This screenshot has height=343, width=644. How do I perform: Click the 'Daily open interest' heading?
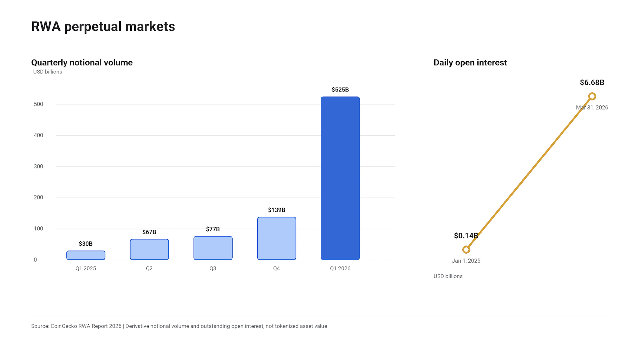[x=470, y=63]
